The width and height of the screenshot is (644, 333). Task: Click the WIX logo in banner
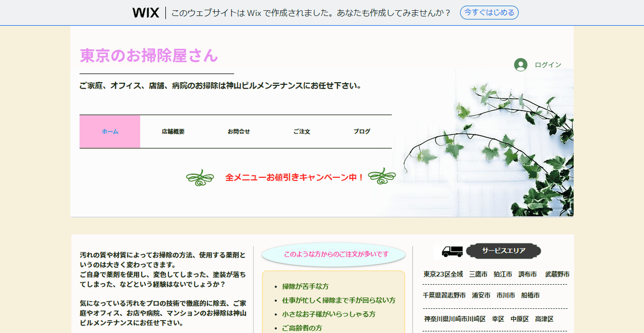(x=145, y=13)
